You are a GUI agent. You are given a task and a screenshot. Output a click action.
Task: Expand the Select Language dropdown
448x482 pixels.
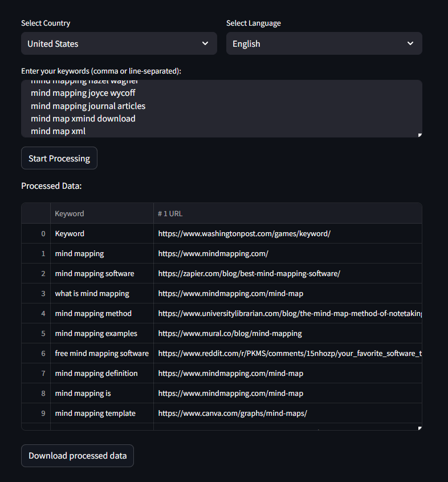point(324,44)
